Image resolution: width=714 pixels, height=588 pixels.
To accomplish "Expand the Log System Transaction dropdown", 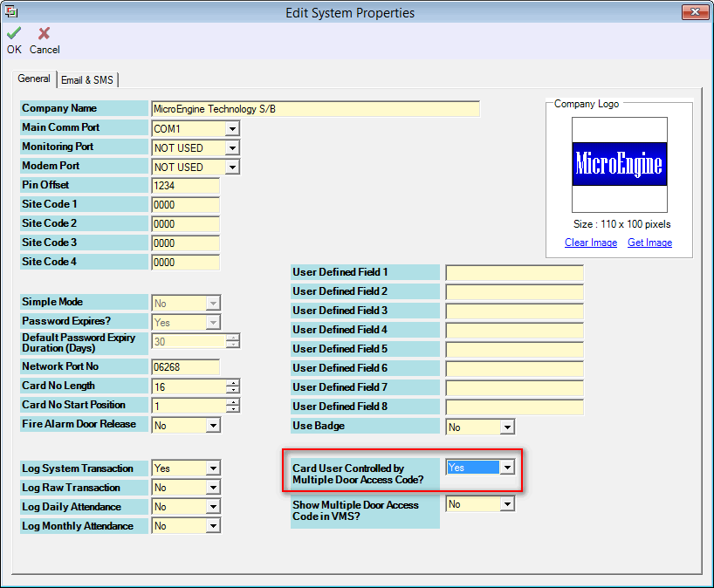I will pos(213,469).
